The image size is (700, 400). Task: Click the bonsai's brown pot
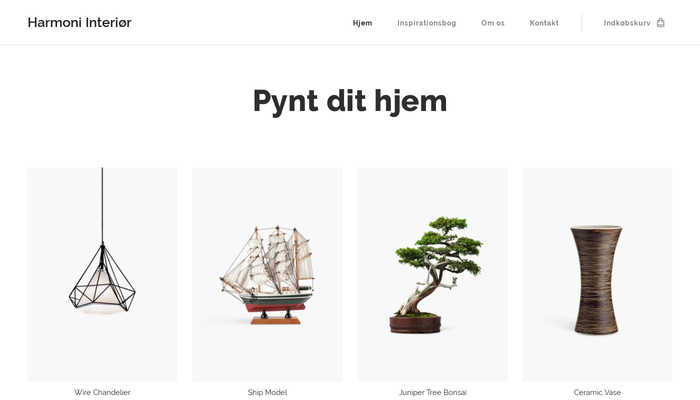415,324
